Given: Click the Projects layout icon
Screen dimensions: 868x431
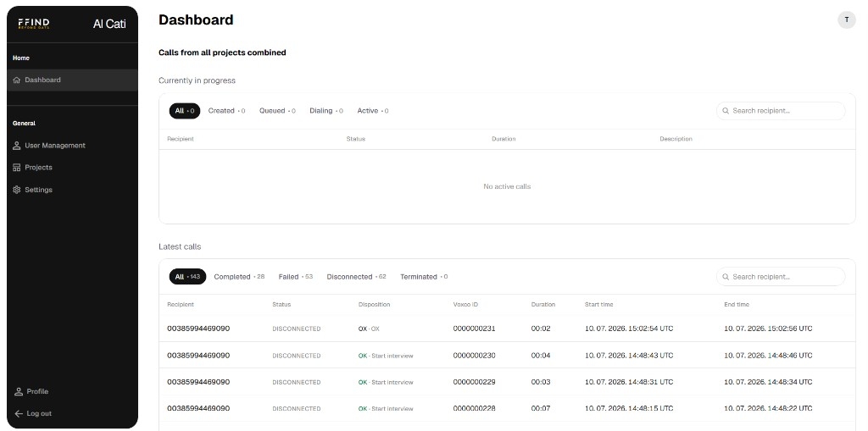Looking at the screenshot, I should coord(17,168).
